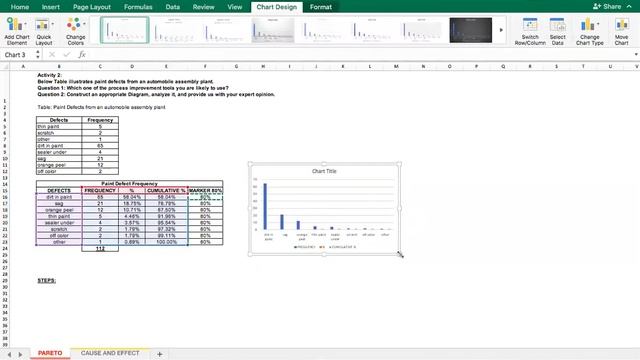Open the Home ribbon tab
Screen dimensions: 640x360
20,7
